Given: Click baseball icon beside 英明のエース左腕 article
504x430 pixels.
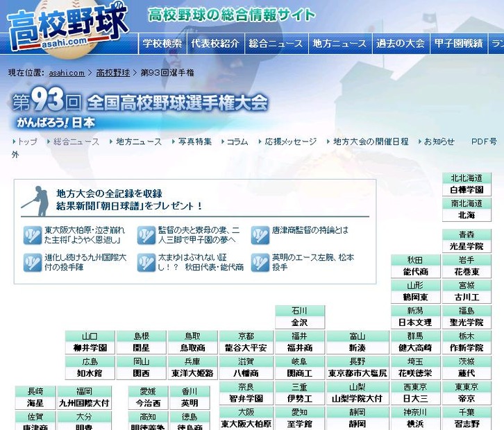Looking at the screenshot, I should (260, 263).
